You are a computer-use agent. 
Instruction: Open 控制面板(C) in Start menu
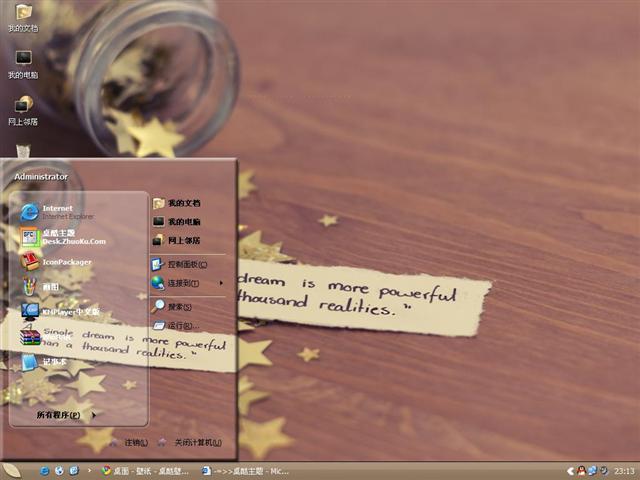[x=186, y=265]
